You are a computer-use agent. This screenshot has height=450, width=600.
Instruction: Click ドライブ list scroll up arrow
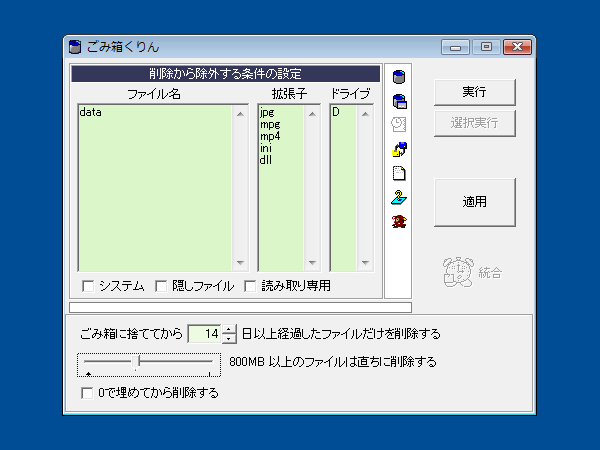click(365, 114)
